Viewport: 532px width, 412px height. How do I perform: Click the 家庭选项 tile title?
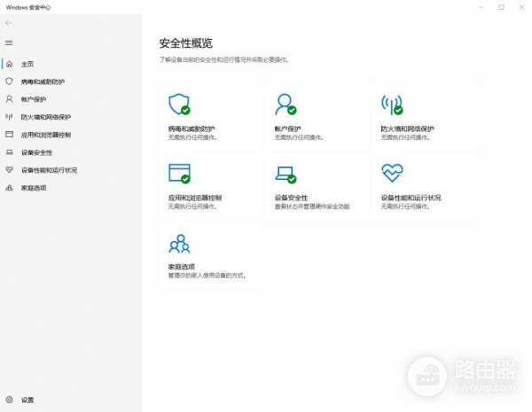(182, 267)
